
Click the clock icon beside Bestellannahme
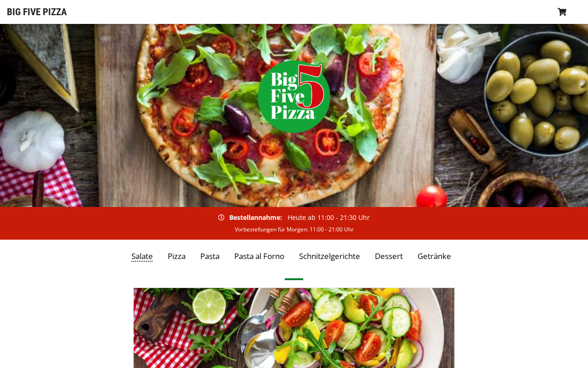(221, 218)
